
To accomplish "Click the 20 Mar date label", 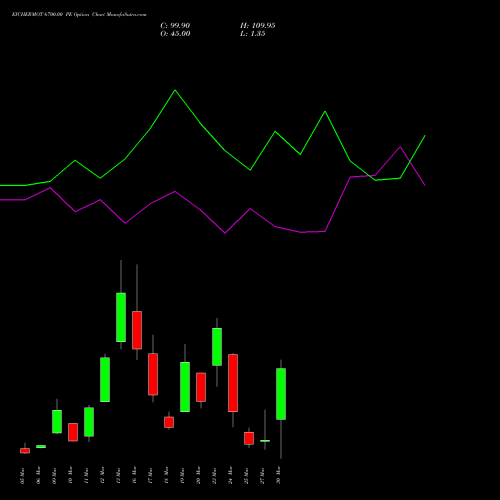I will [198, 475].
